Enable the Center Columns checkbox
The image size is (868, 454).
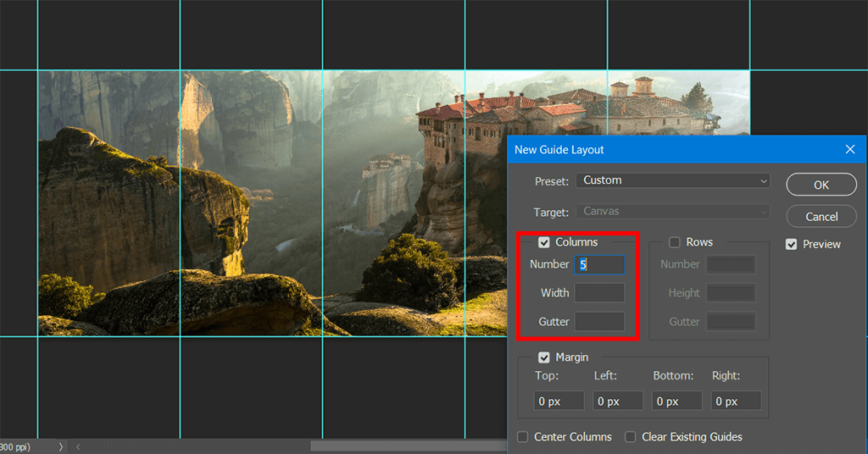click(x=522, y=437)
